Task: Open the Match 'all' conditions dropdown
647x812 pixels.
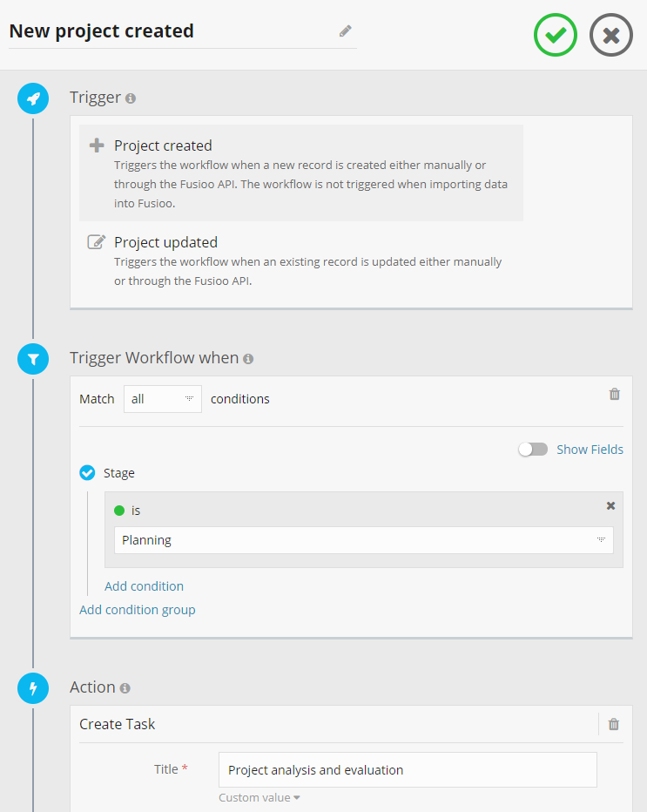Action: click(x=163, y=399)
